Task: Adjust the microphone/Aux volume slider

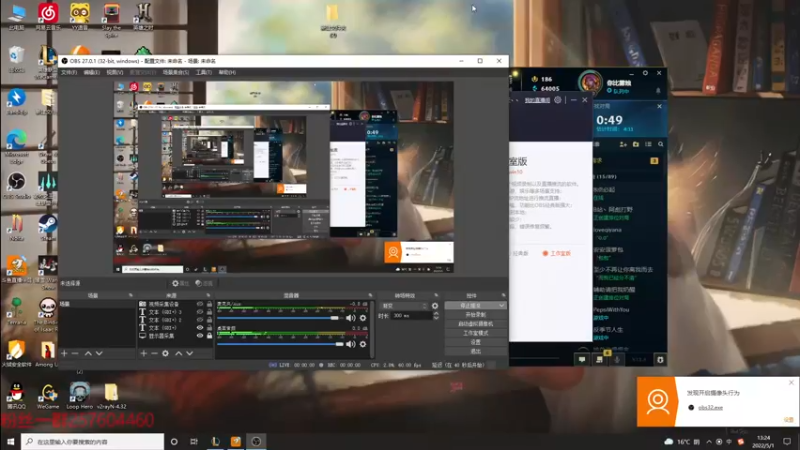Action: point(280,318)
